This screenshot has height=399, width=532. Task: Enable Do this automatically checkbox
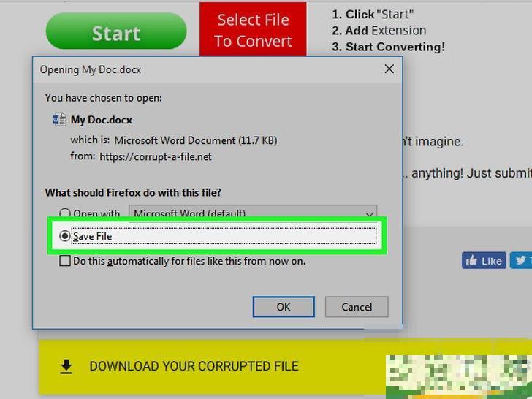(65, 261)
